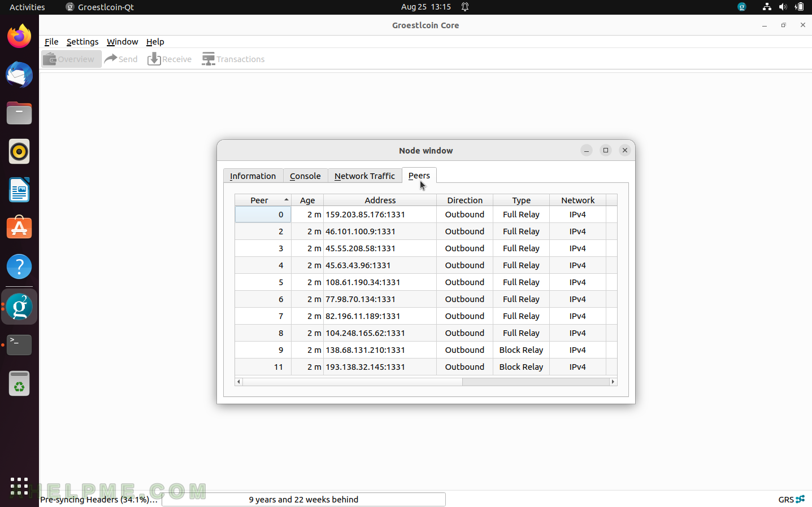This screenshot has width=812, height=507.
Task: Click Groestlcoin-Qt app menu in top bar
Action: [100, 7]
